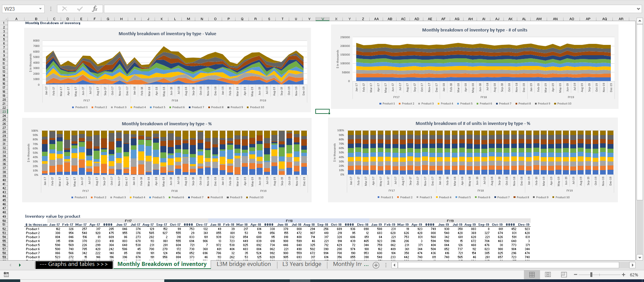Click the sheet tab bar splitter dots

[386, 265]
